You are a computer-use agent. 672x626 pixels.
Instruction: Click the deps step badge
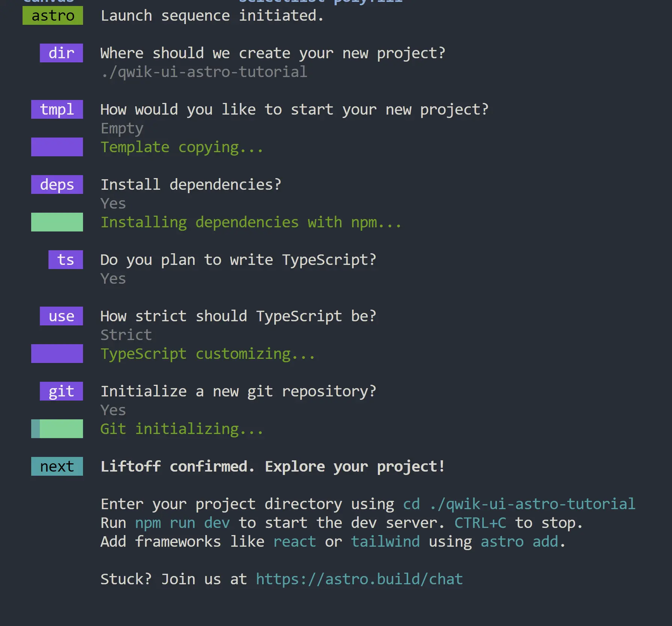click(57, 184)
